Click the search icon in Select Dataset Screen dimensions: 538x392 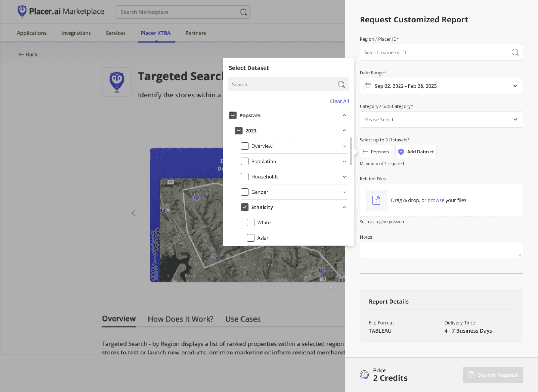point(341,85)
